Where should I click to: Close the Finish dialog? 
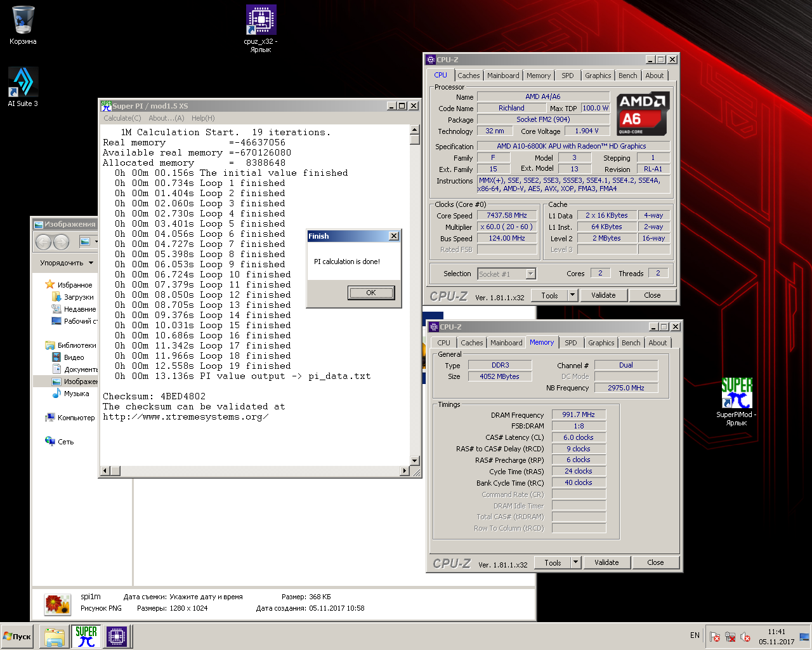point(394,236)
